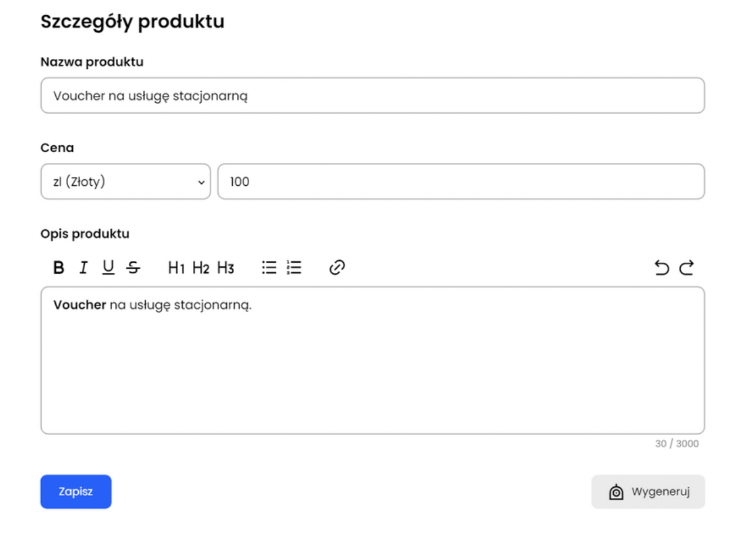Viewport: 756px width, 542px height.
Task: Focus the price field showing 100
Action: (x=461, y=182)
